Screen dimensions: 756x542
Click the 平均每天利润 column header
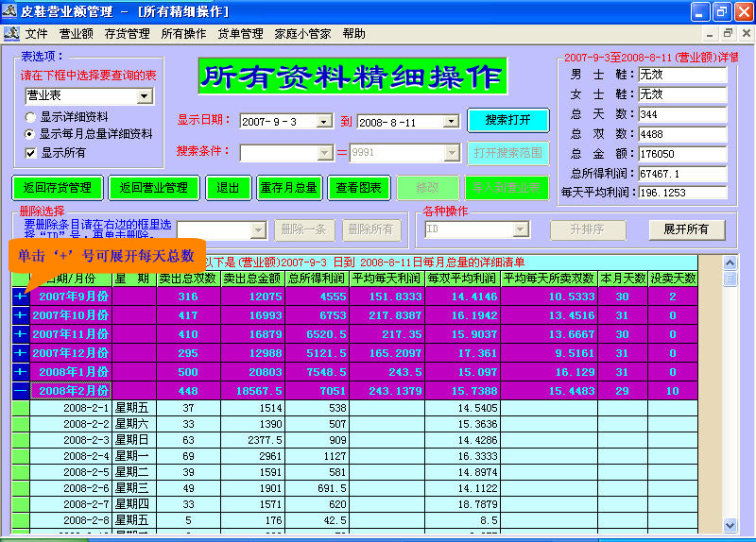[387, 279]
